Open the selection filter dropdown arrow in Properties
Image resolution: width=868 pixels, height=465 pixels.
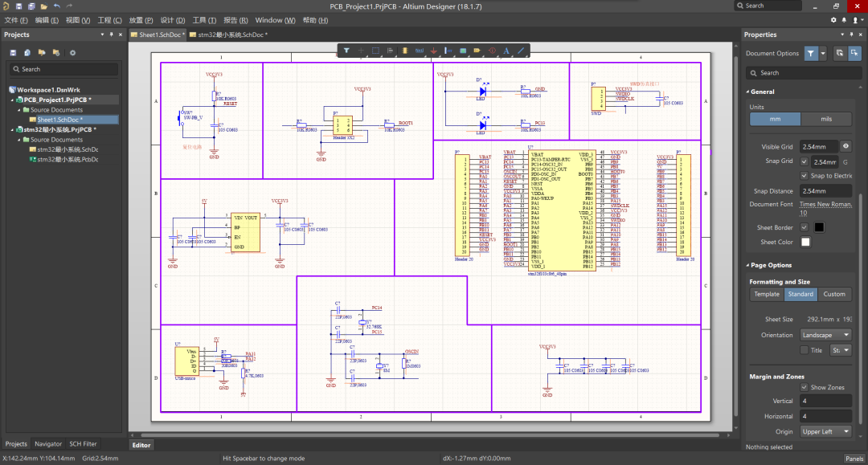pyautogui.click(x=823, y=53)
